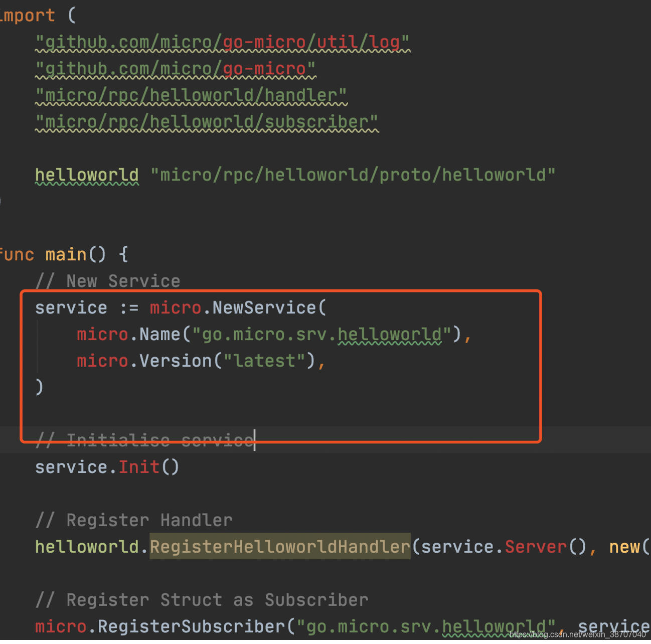Click the helloworld import alias
Image resolution: width=651 pixels, height=644 pixels.
(87, 176)
